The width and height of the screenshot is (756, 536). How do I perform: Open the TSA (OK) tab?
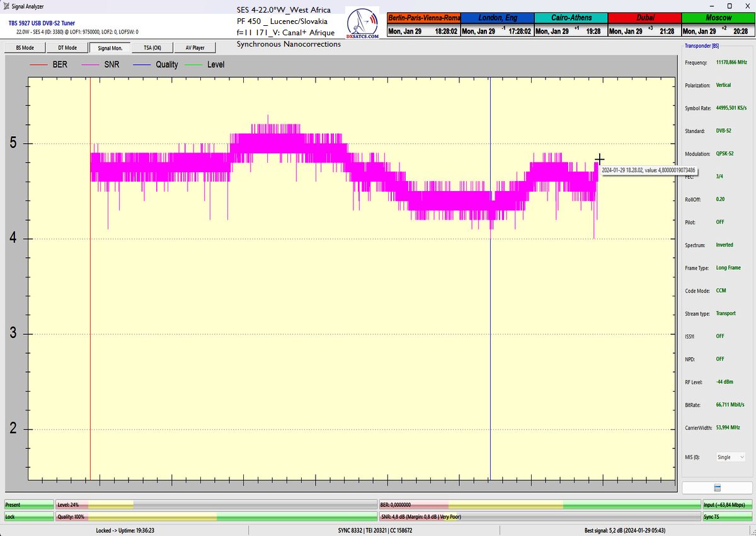pyautogui.click(x=152, y=48)
